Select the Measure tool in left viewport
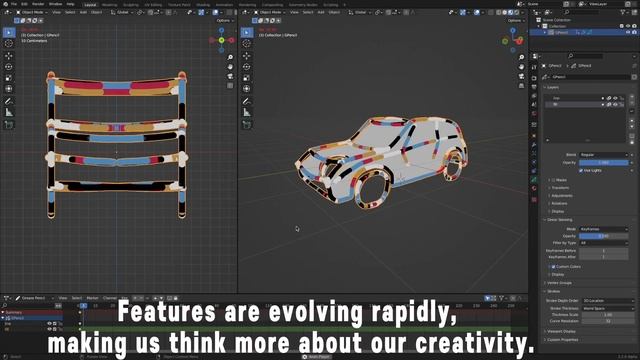Image resolution: width=640 pixels, height=360 pixels. tap(9, 112)
